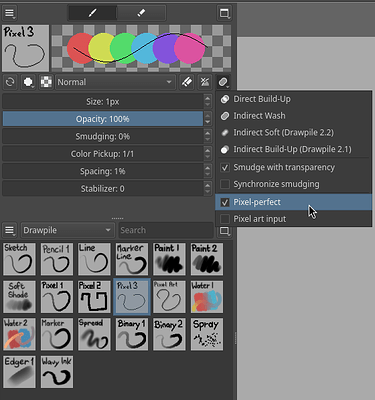Disable the Pixel-perfect option

[225, 202]
